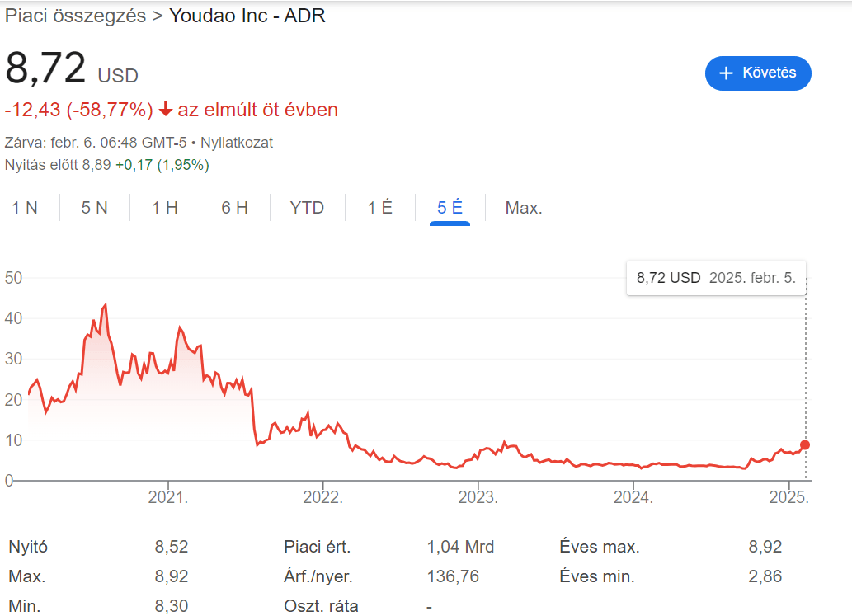Select the 5 É range tab
Image resolution: width=852 pixels, height=616 pixels.
[x=450, y=208]
